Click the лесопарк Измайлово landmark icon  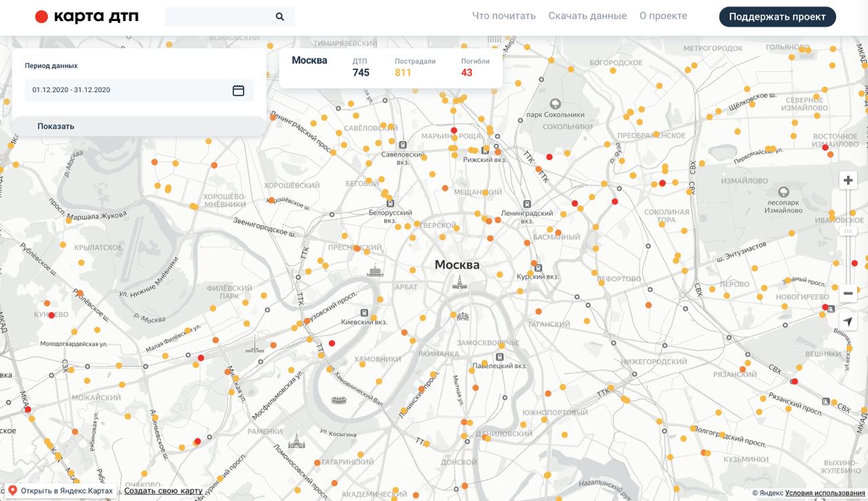pyautogui.click(x=783, y=193)
